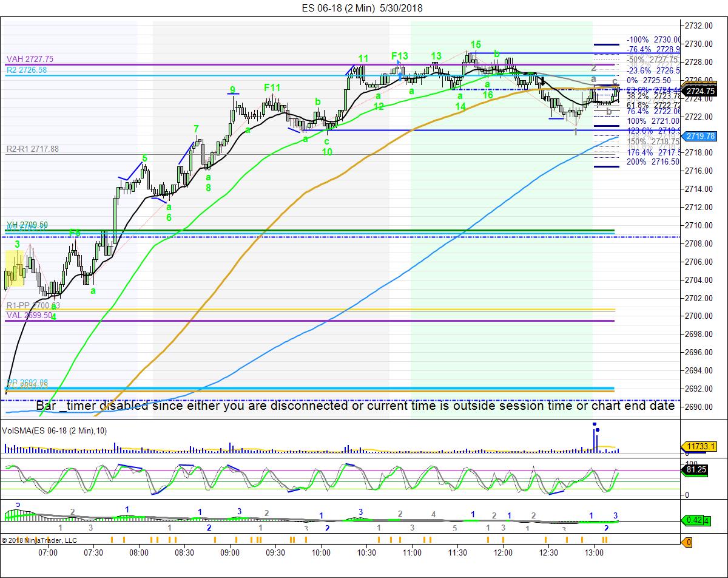Viewport: 728px width, 578px height.
Task: Click green wave label 12
Action: point(379,106)
